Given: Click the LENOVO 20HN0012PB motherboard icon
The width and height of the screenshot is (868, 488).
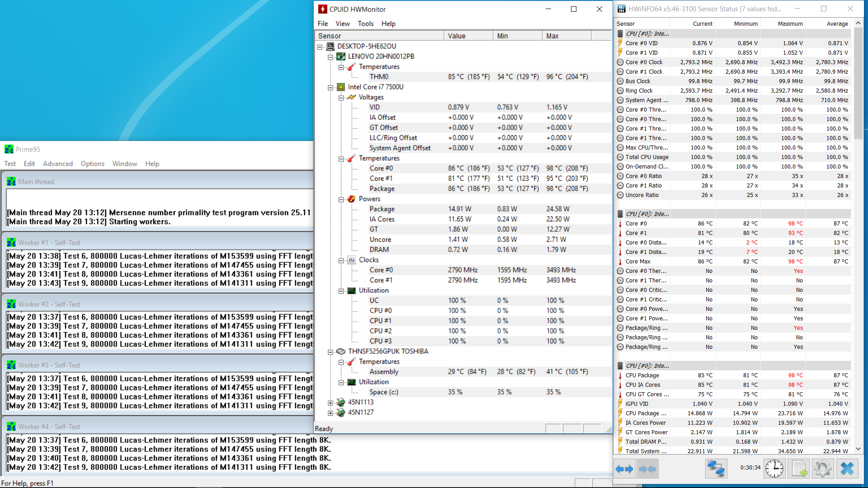Looking at the screenshot, I should click(x=341, y=56).
